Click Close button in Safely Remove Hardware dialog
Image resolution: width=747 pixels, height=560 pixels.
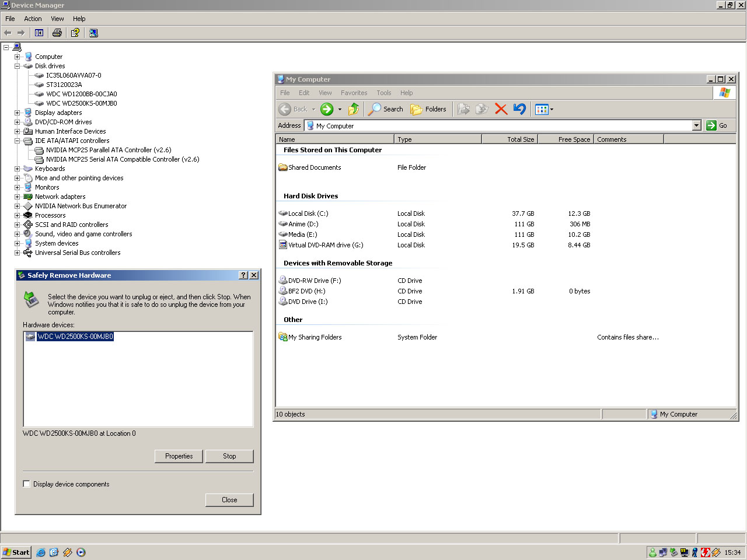point(229,500)
